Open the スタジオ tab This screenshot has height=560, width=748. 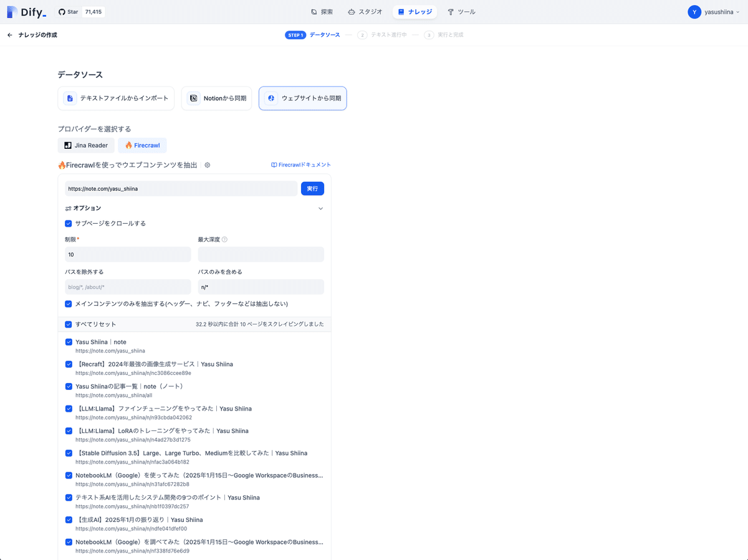pyautogui.click(x=365, y=12)
